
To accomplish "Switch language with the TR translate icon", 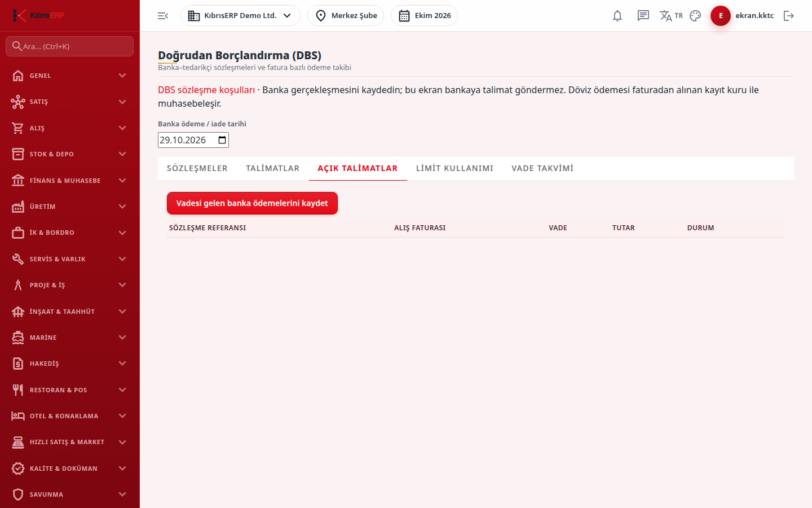I will pos(671,16).
